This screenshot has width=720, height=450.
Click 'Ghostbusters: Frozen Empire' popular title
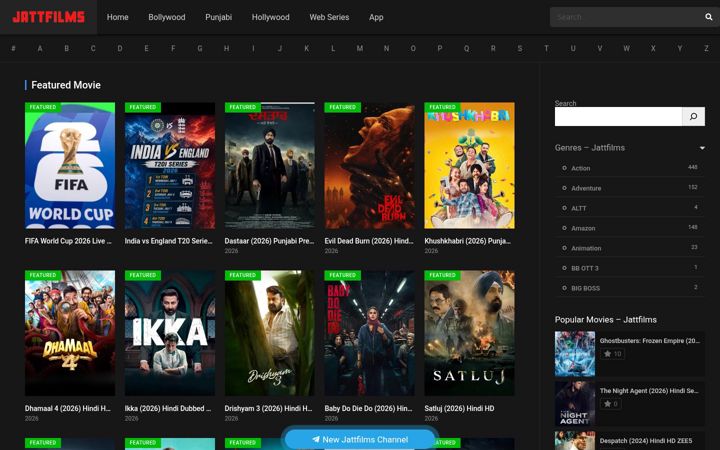649,341
